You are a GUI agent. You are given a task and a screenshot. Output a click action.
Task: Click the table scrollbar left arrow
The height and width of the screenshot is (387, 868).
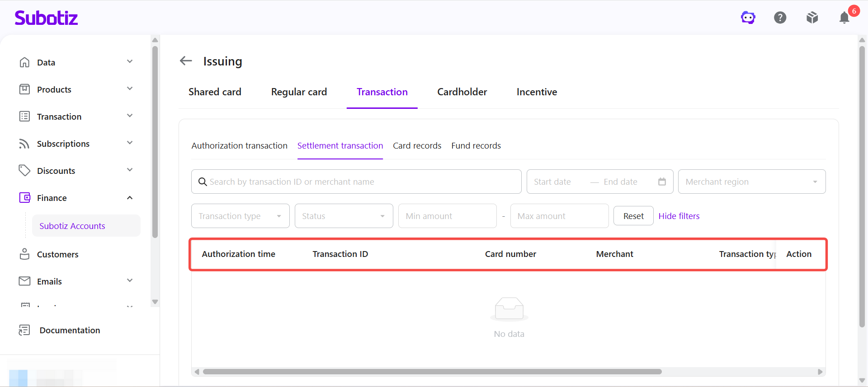[x=197, y=372]
